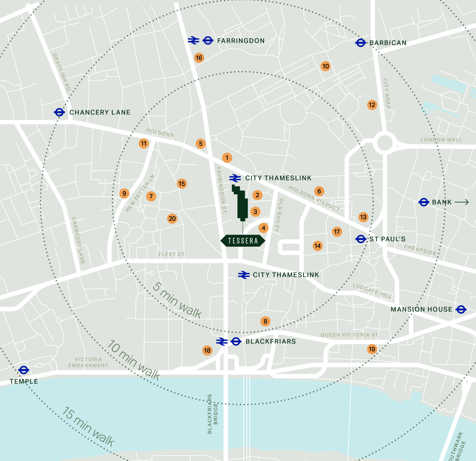Click the Blackfriars Underground roundel icon
Viewport: 476px width, 461px height.
click(236, 341)
